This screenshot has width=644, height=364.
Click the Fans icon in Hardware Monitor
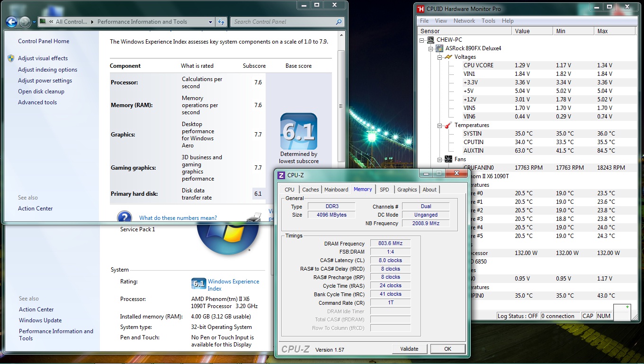[x=448, y=159]
